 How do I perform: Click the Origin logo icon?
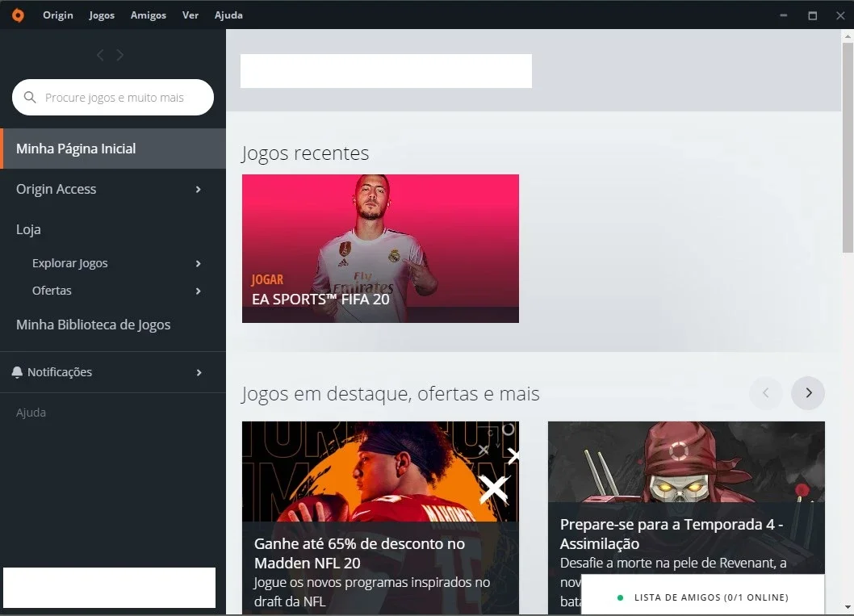pos(18,15)
